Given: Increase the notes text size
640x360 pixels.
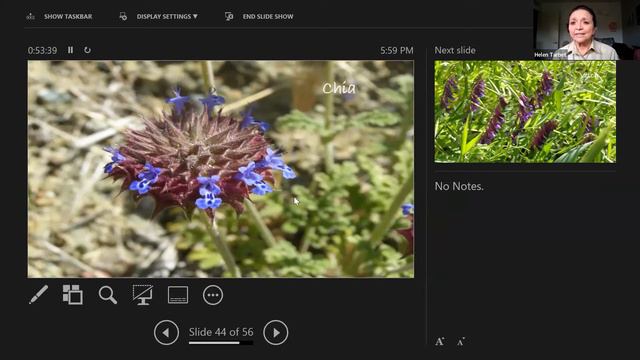Looking at the screenshot, I should [x=440, y=342].
